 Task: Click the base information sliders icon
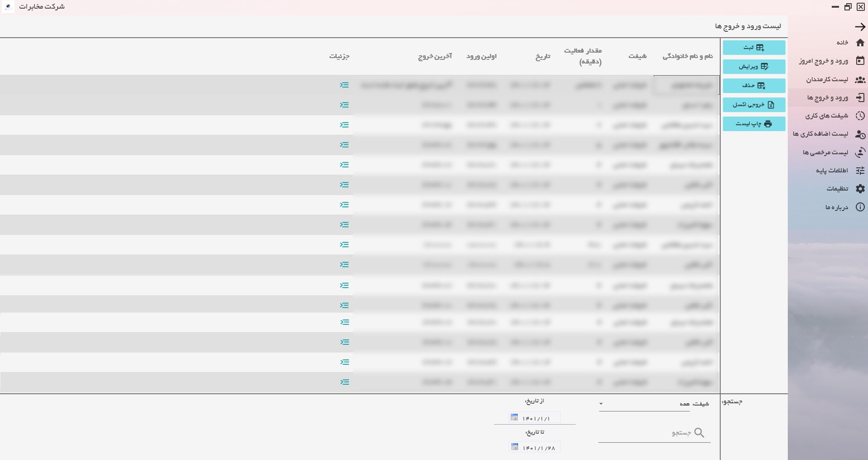click(x=860, y=171)
